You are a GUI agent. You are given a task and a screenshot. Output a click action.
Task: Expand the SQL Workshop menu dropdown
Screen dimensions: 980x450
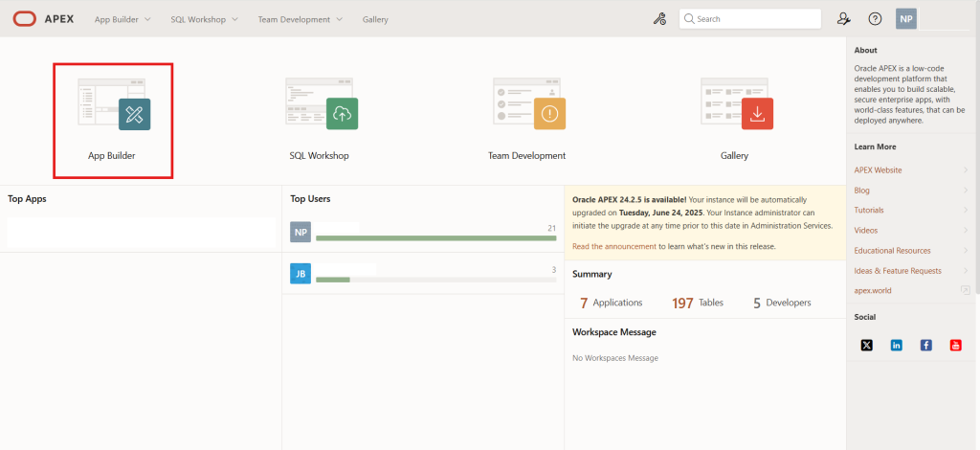[x=205, y=19]
